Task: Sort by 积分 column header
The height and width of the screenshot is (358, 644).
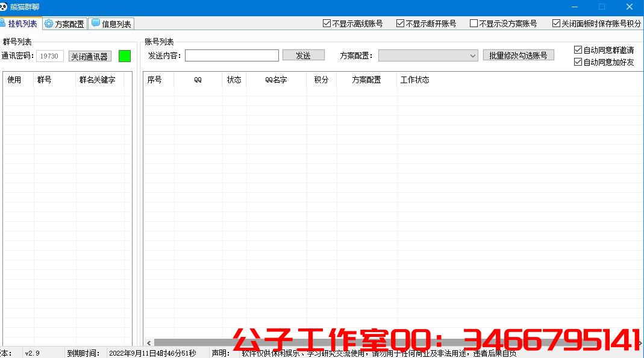Action: (321, 80)
